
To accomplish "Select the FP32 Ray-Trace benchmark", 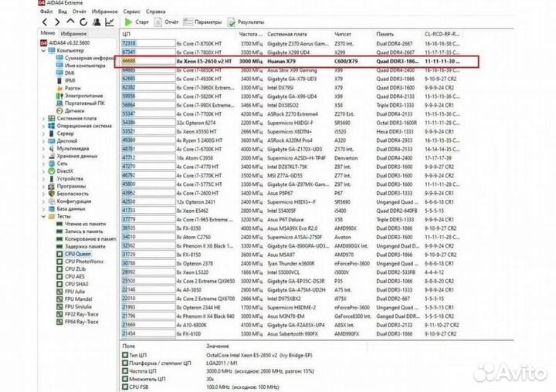I will pos(77,314).
